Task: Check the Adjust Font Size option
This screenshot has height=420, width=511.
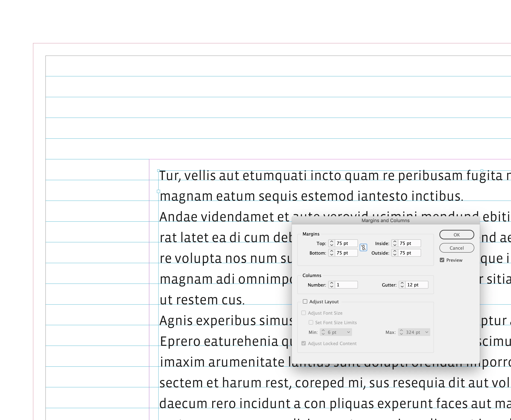Action: click(304, 313)
